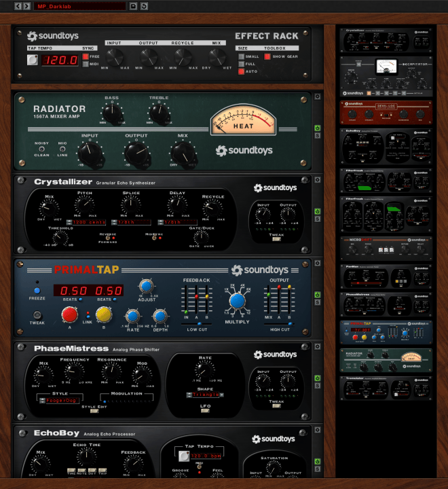Select the Decapitator thumbnail in the toolbox
Image resolution: width=448 pixels, height=489 pixels.
coord(386,77)
